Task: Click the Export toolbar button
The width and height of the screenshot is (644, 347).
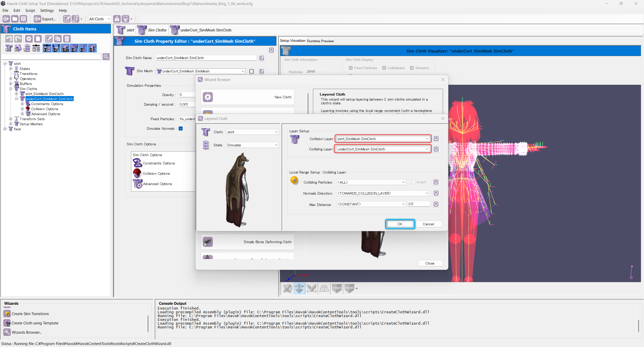Action: pos(45,19)
